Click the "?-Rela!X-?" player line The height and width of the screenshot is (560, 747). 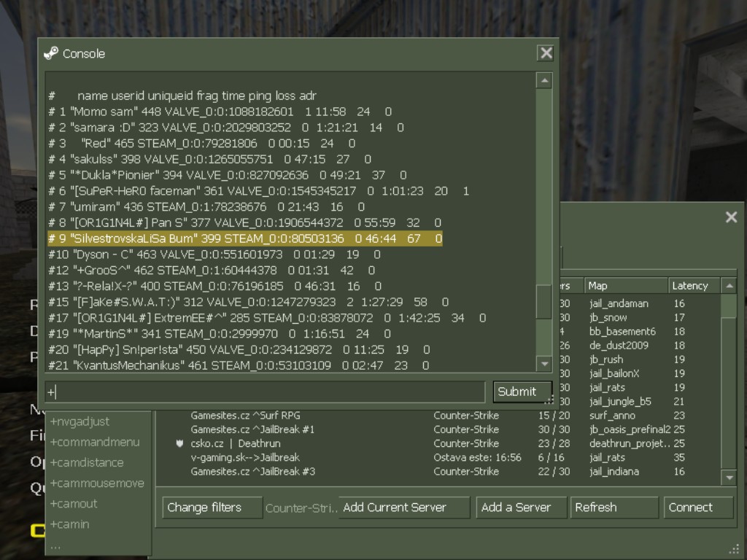(x=215, y=286)
